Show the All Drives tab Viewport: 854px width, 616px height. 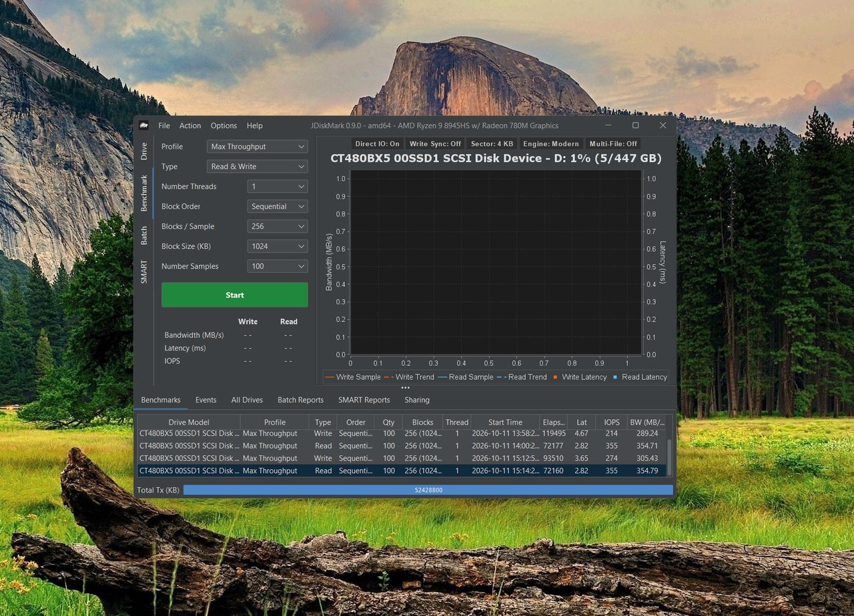247,400
